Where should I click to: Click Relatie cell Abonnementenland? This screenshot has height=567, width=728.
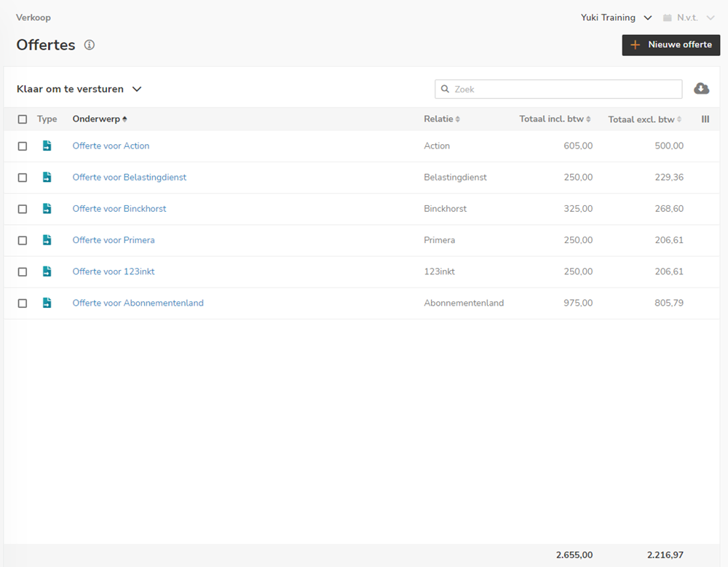point(464,304)
